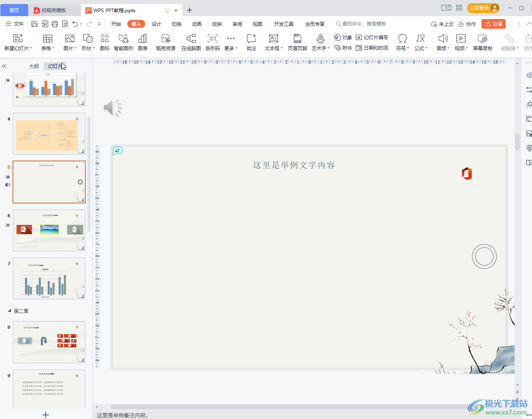Click the slide title 这里是举例文字内容

(294, 165)
